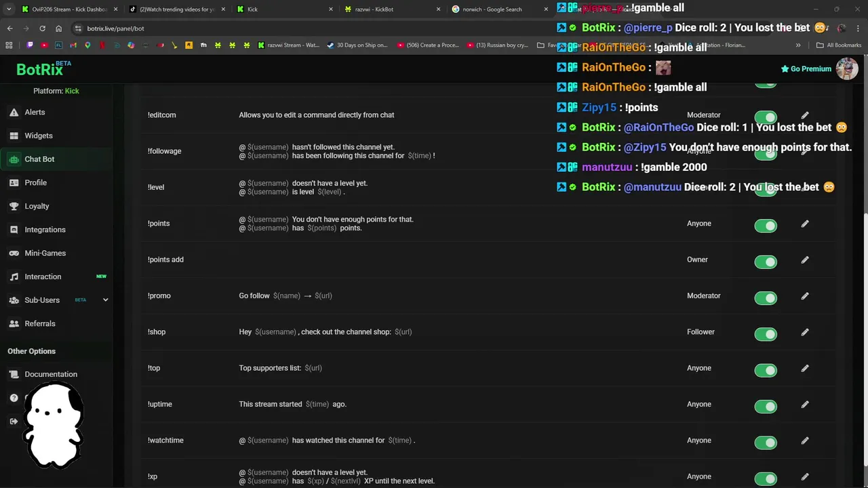Edit the !uptime command pencil icon
The width and height of the screenshot is (868, 488).
point(805,404)
